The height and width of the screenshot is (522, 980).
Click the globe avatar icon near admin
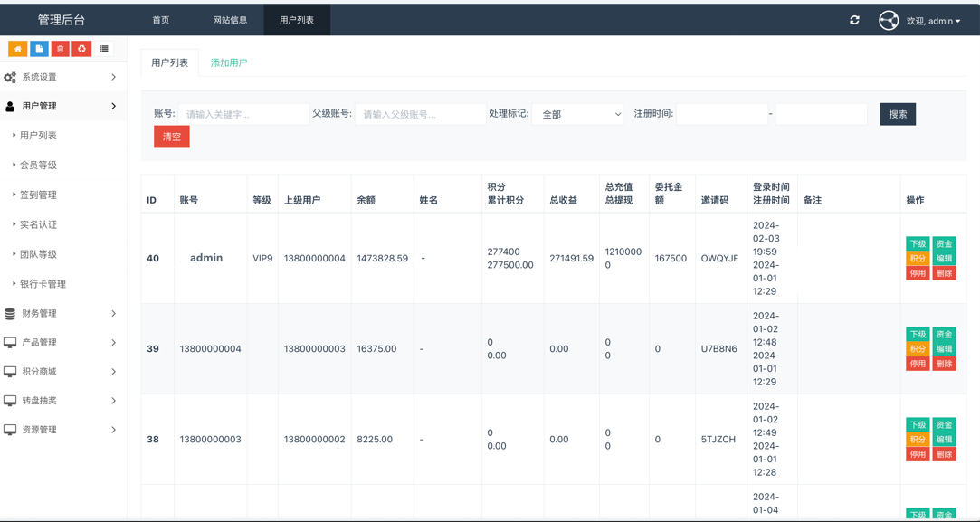click(888, 19)
